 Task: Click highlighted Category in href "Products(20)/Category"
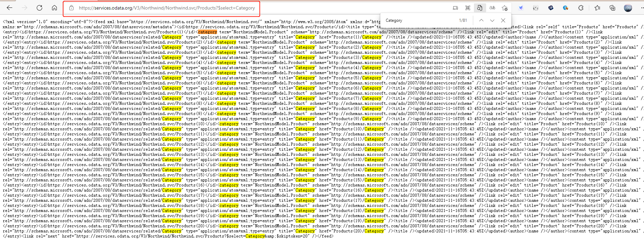coord(374,231)
